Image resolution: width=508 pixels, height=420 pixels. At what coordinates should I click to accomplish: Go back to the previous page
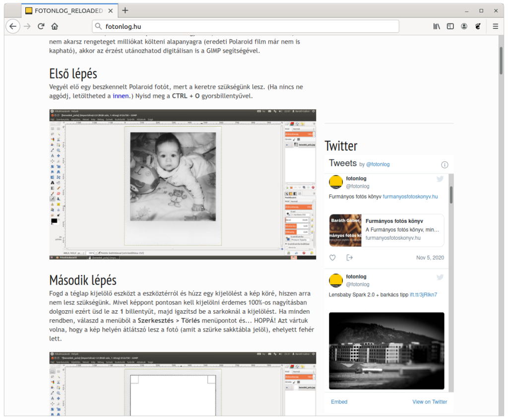click(13, 26)
